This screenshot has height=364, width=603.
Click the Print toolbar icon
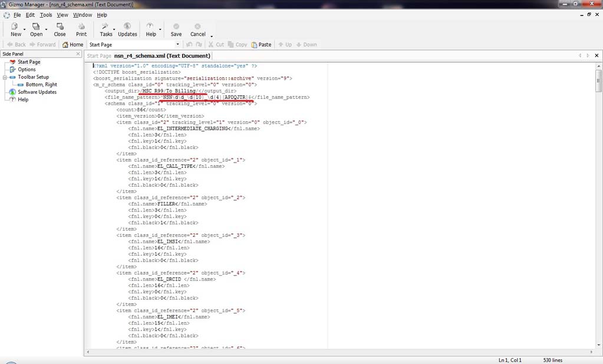[x=81, y=27]
